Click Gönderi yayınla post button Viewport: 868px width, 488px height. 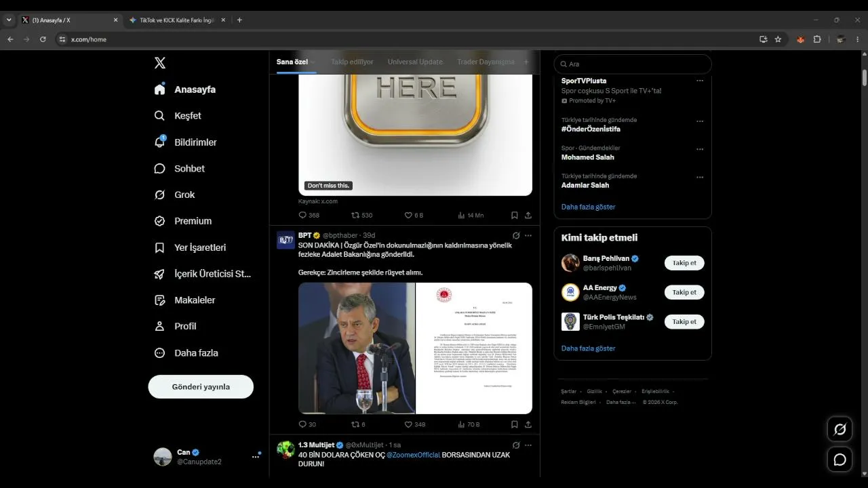pyautogui.click(x=201, y=387)
